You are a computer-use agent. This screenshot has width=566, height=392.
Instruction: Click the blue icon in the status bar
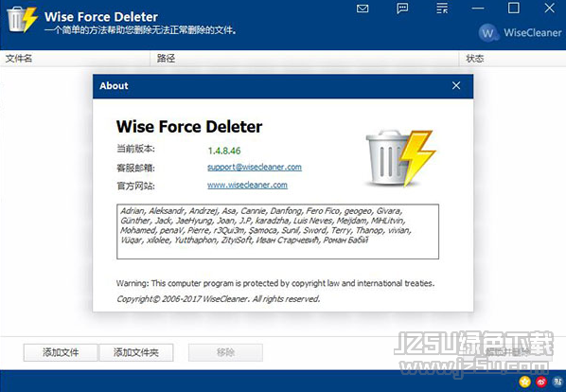coord(557,381)
